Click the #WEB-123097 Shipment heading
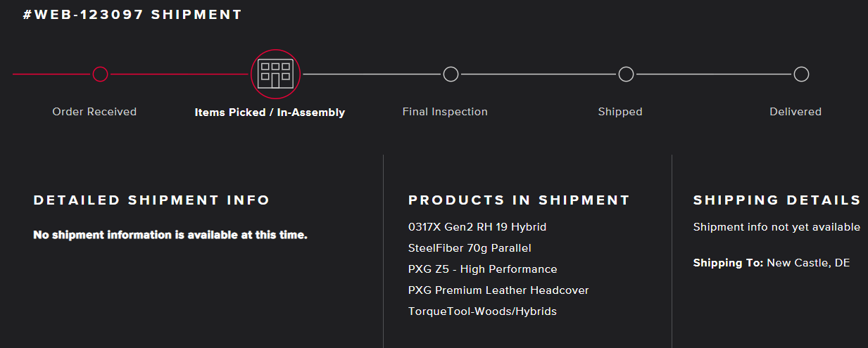This screenshot has height=348, width=868. tap(132, 15)
